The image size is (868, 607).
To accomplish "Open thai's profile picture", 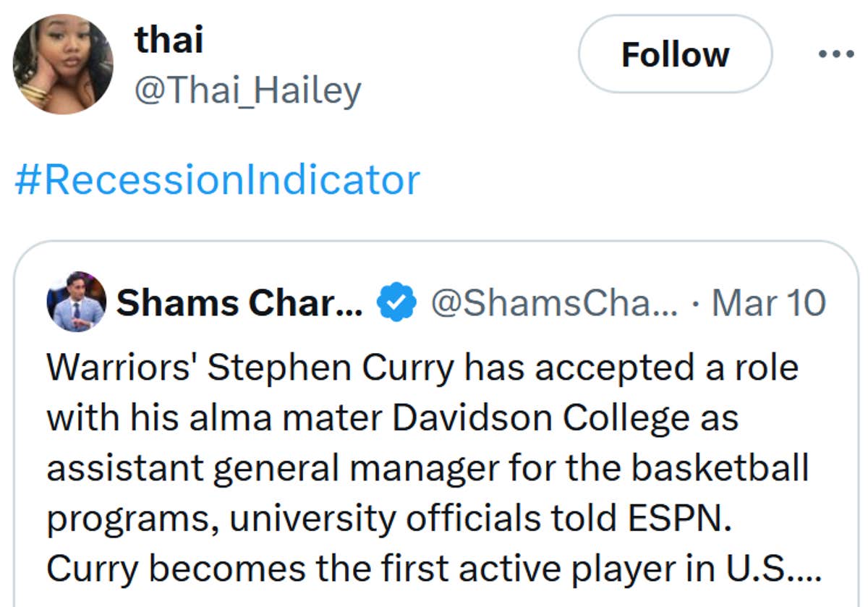I will point(62,64).
